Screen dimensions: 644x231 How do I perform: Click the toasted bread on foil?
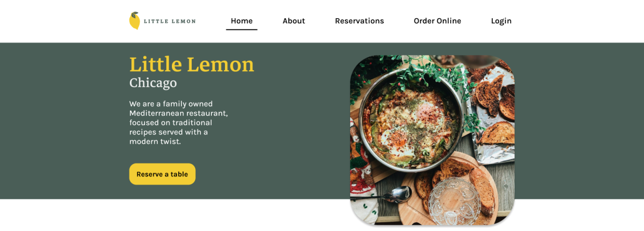pyautogui.click(x=494, y=114)
